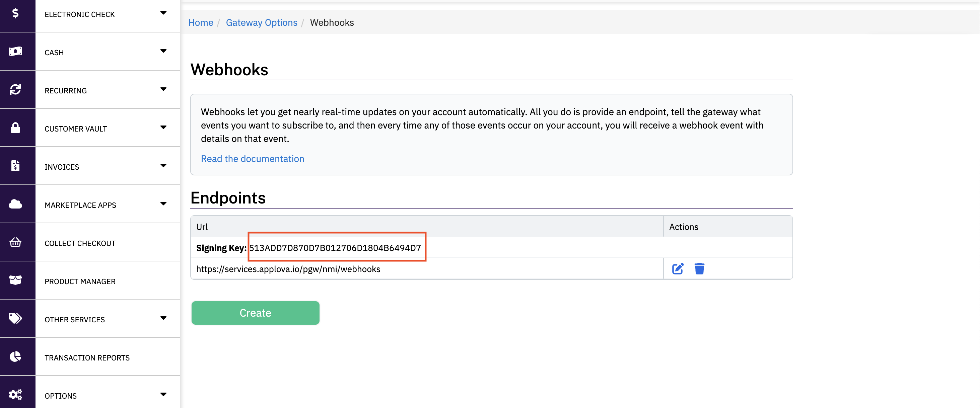
Task: Open the Product Manager menu item
Action: (80, 281)
